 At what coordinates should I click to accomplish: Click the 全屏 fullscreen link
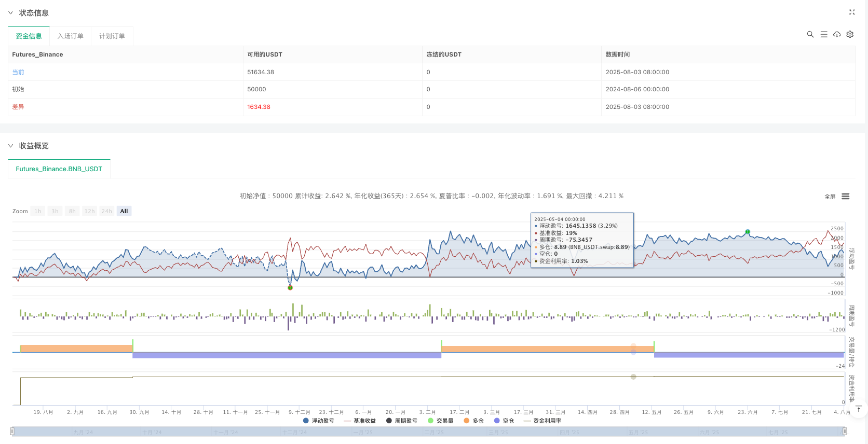tap(830, 197)
